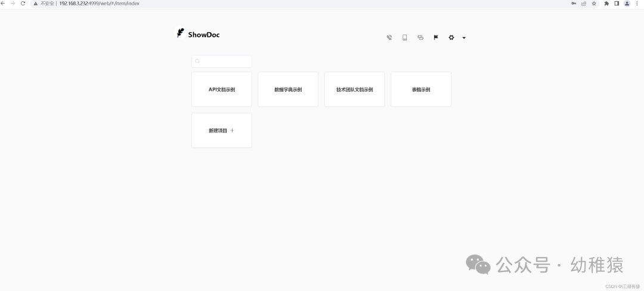Screen dimensions: 644x291
Task: Open the 技术团队文档示例 project card
Action: 354,89
